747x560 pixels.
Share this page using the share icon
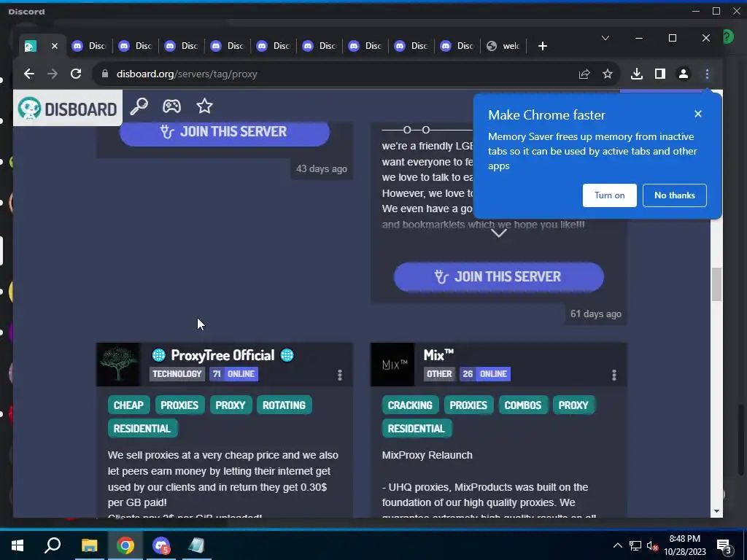[x=584, y=74]
